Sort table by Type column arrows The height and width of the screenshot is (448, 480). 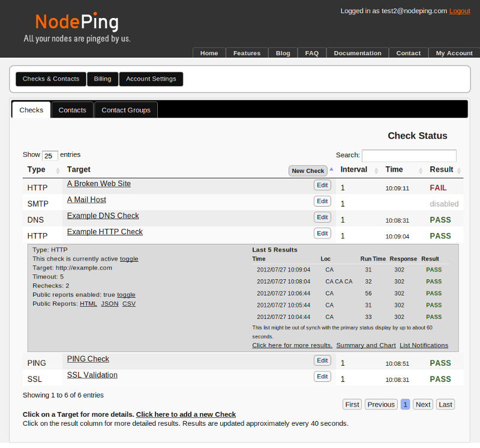58,171
